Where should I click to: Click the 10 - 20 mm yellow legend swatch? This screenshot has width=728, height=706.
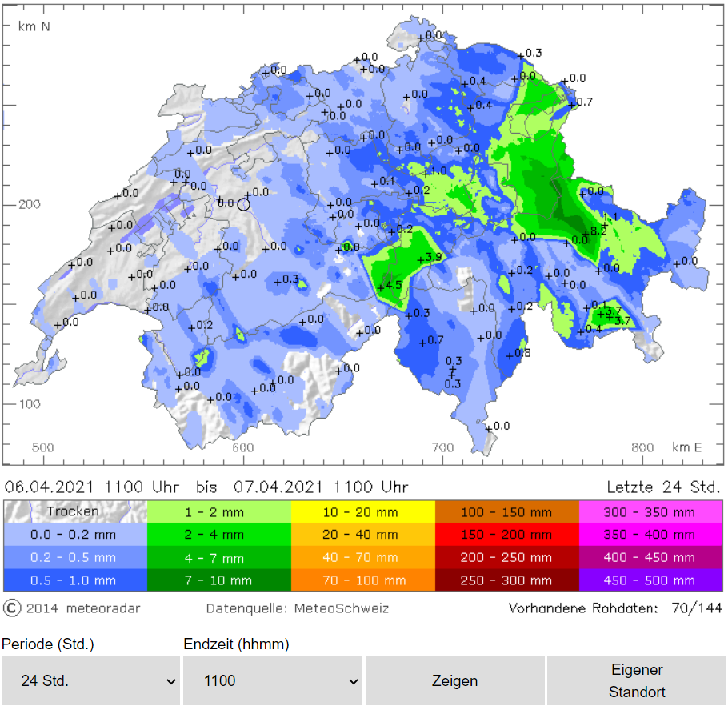362,511
